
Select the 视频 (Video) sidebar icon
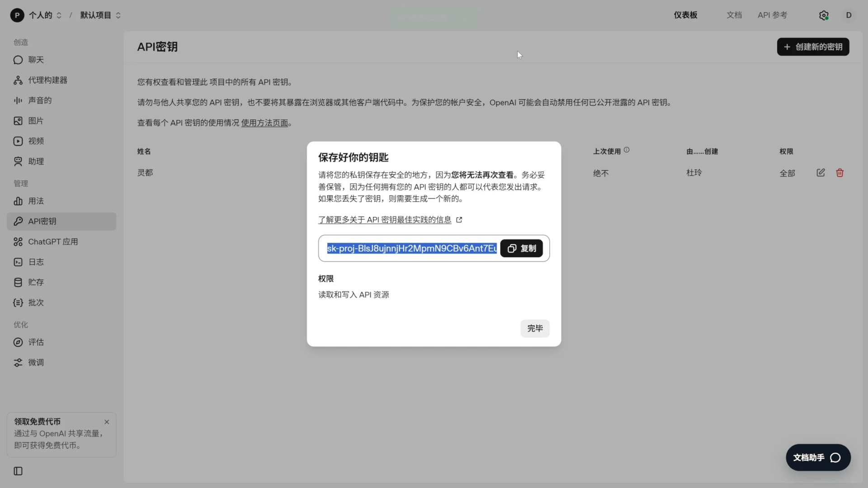point(18,141)
